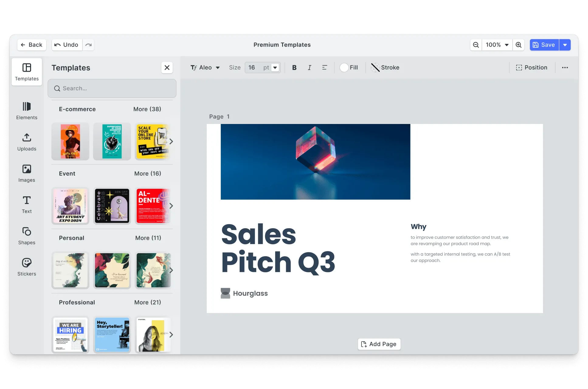This screenshot has height=389, width=588.
Task: Open the Elements sidebar tab
Action: coord(27,111)
